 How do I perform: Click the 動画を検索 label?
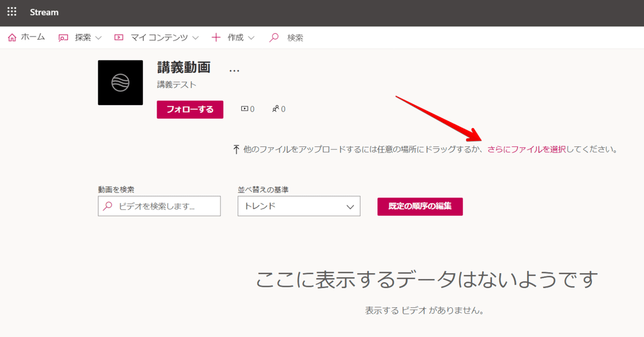click(x=116, y=189)
